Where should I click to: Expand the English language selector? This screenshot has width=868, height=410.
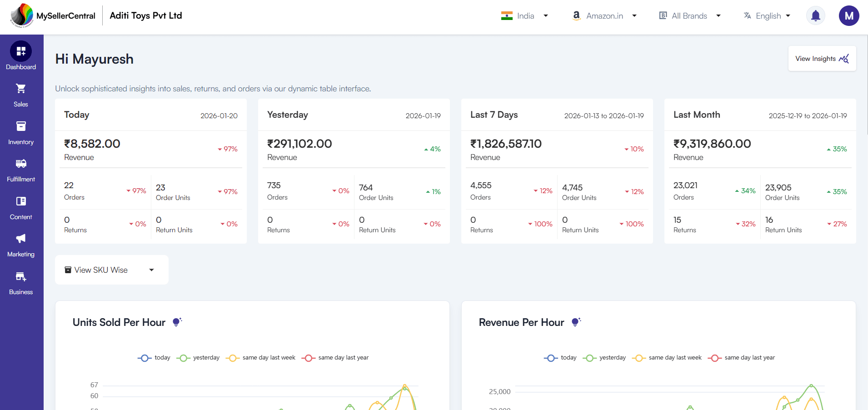point(767,15)
